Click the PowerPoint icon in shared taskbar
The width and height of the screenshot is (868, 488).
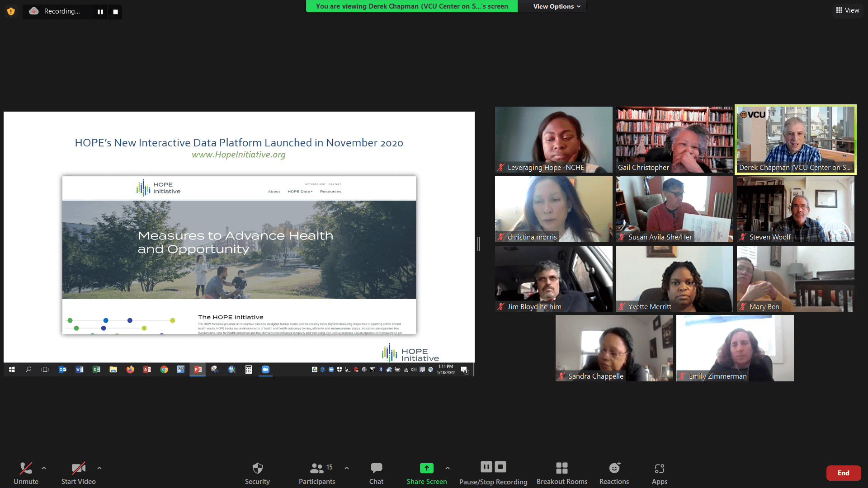[x=198, y=370]
